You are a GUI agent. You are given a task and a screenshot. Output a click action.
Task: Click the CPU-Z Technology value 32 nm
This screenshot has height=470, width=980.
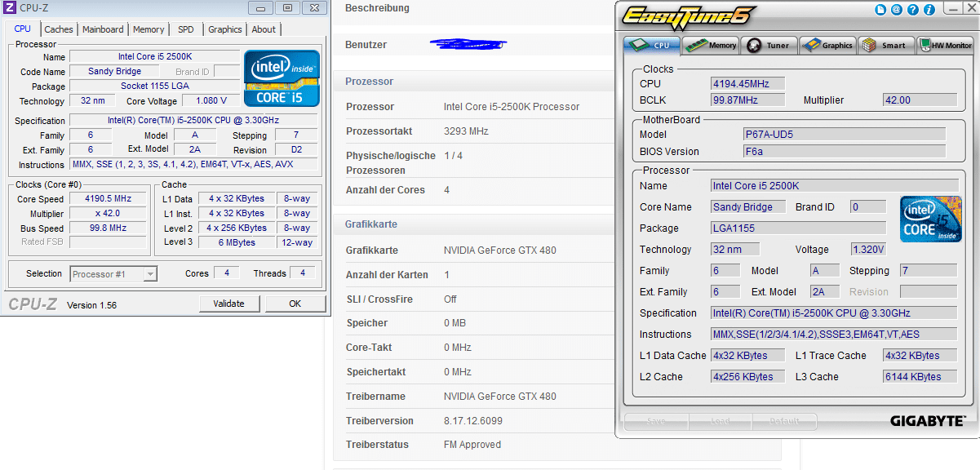92,101
